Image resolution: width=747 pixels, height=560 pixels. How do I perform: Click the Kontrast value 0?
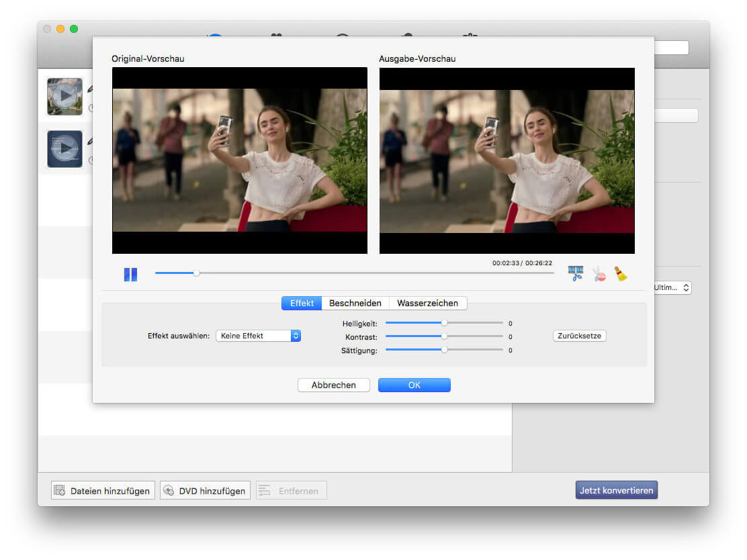pyautogui.click(x=511, y=336)
